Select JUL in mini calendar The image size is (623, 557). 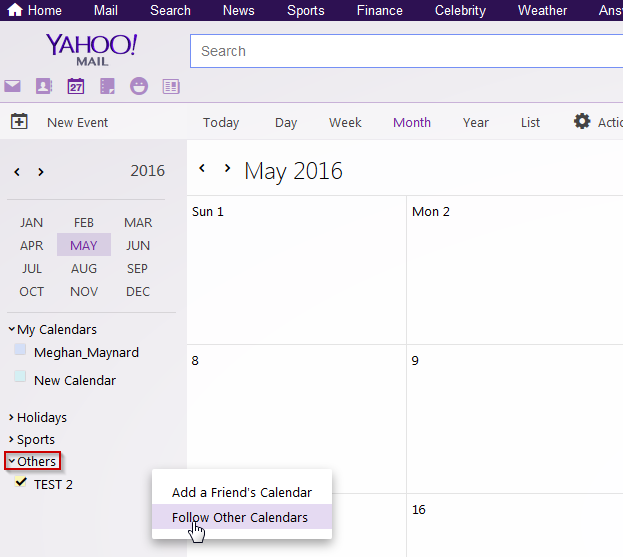click(31, 269)
